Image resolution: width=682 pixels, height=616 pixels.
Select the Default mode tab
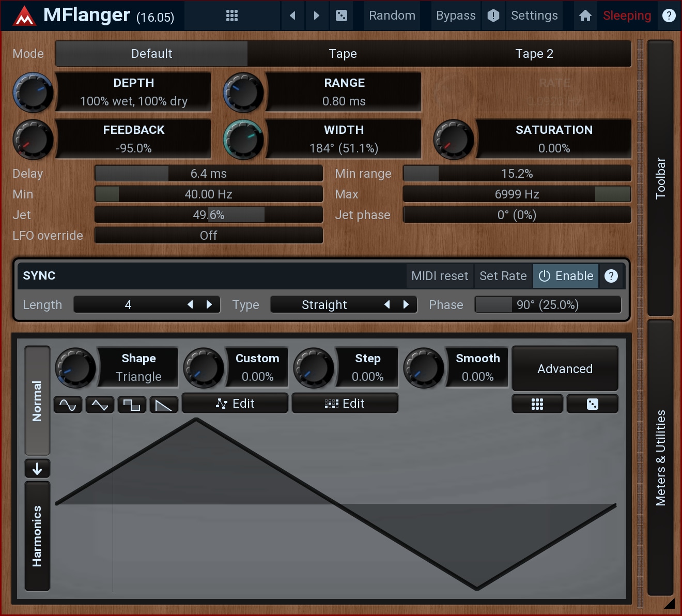(152, 54)
